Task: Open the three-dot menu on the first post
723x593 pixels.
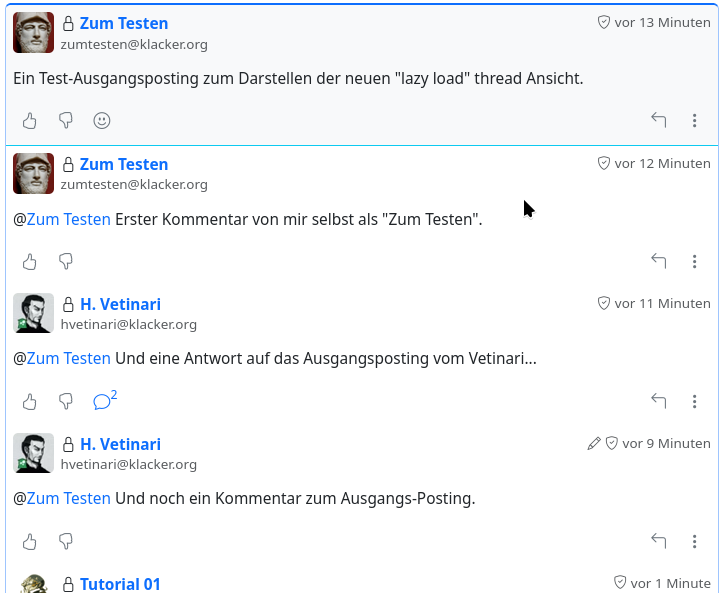Action: 694,121
